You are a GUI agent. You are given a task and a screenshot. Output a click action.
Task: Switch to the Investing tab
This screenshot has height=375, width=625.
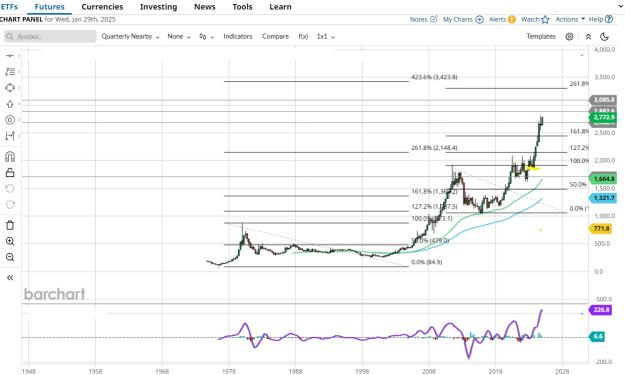click(x=159, y=7)
